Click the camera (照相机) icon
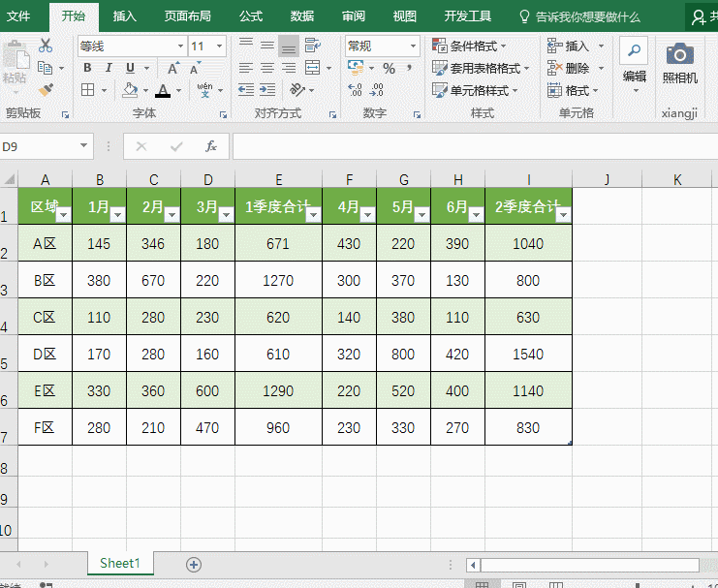Image resolution: width=718 pixels, height=588 pixels. 679,55
